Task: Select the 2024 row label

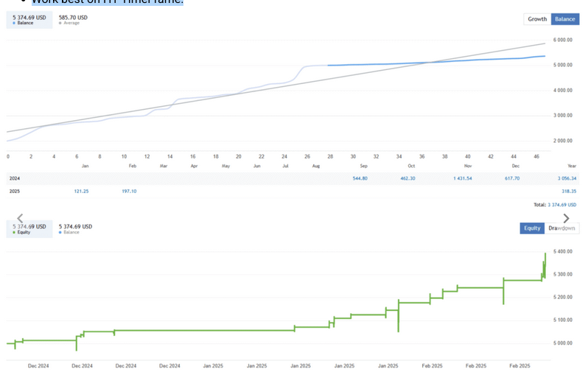Action: 15,178
